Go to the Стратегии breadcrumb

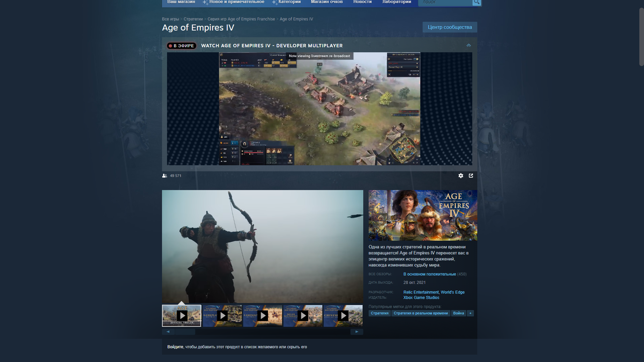(x=193, y=19)
